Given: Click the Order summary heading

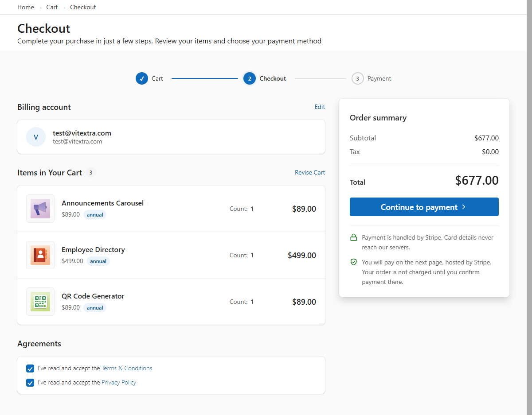Looking at the screenshot, I should (378, 118).
